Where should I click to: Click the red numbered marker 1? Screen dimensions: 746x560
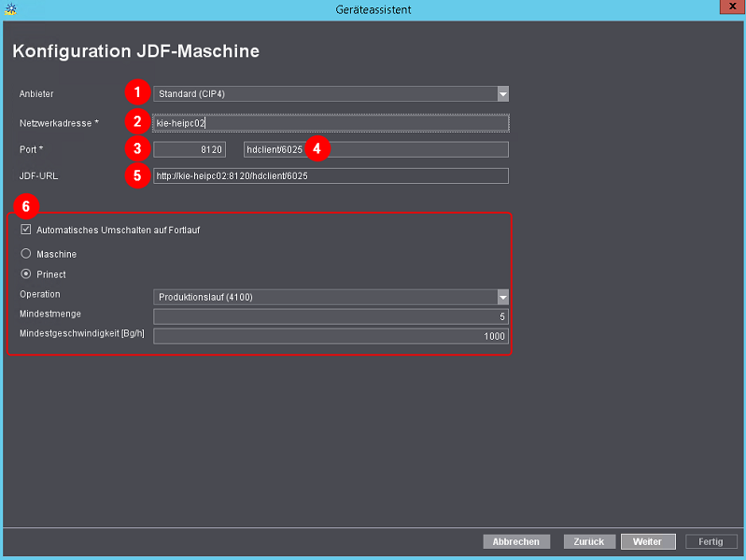point(137,93)
